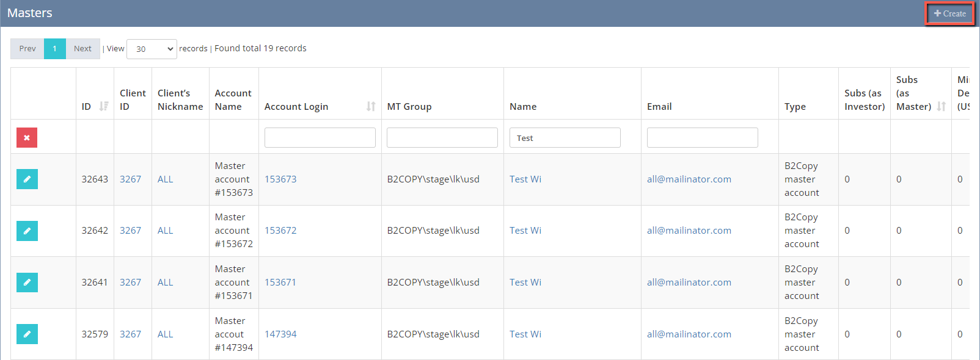The height and width of the screenshot is (360, 980).
Task: Focus the Account Login filter field
Action: click(320, 137)
